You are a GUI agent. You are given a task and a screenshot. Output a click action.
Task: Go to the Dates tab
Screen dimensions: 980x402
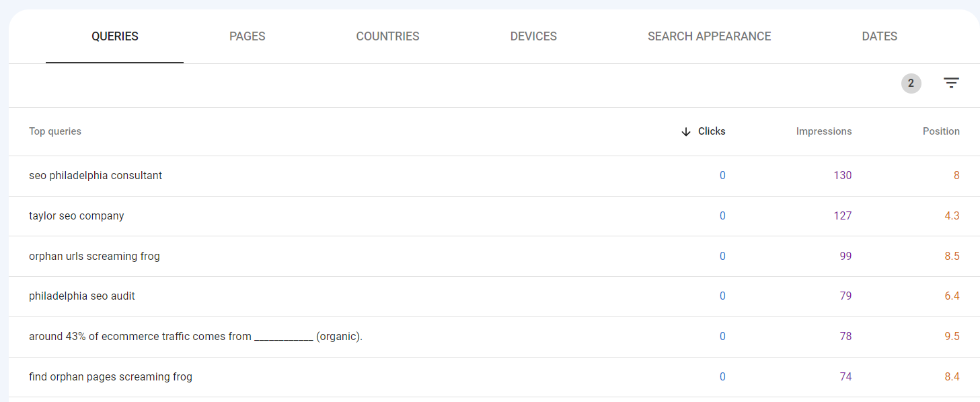880,36
